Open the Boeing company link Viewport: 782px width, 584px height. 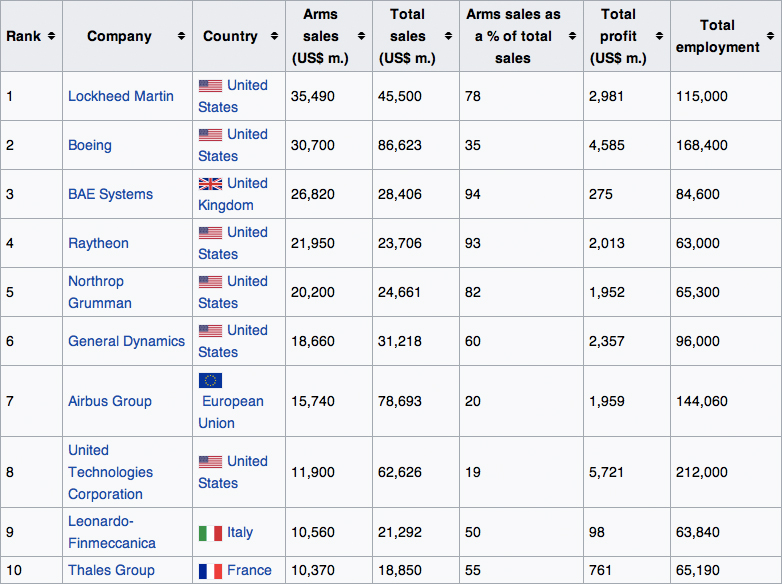[x=90, y=145]
